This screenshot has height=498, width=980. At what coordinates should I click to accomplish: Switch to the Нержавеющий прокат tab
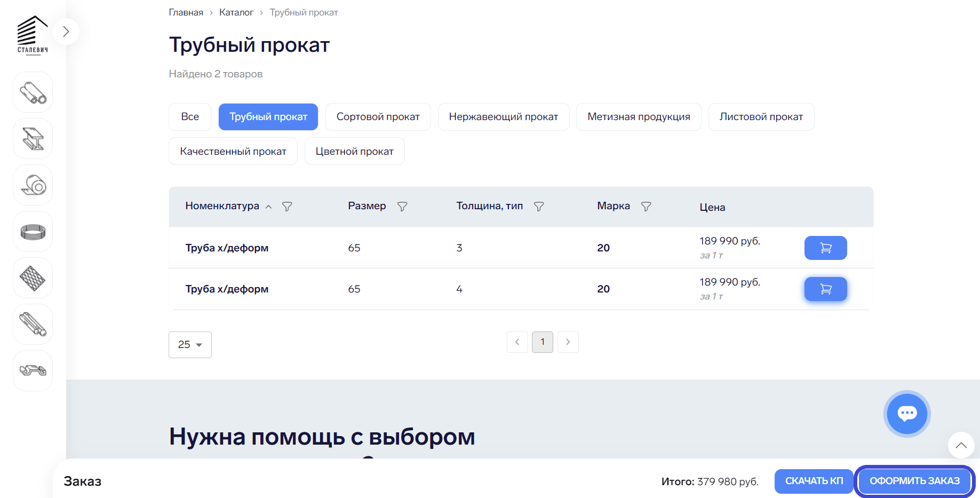pyautogui.click(x=504, y=117)
